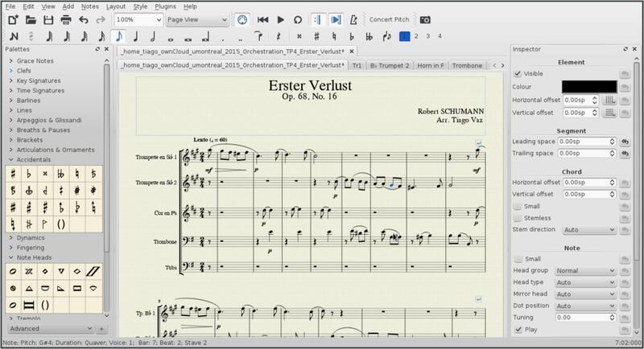Enable note input mode N icon
This screenshot has width=644, height=349.
(x=14, y=36)
